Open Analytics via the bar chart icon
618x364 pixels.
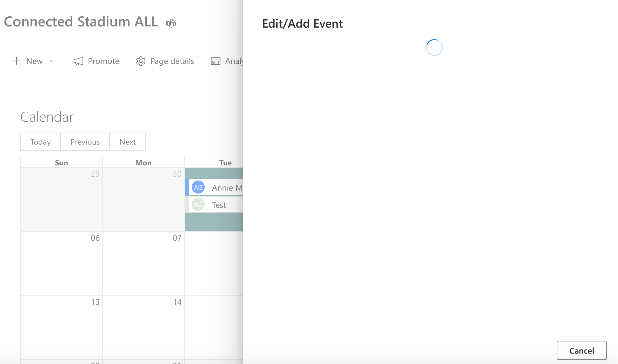pos(216,61)
